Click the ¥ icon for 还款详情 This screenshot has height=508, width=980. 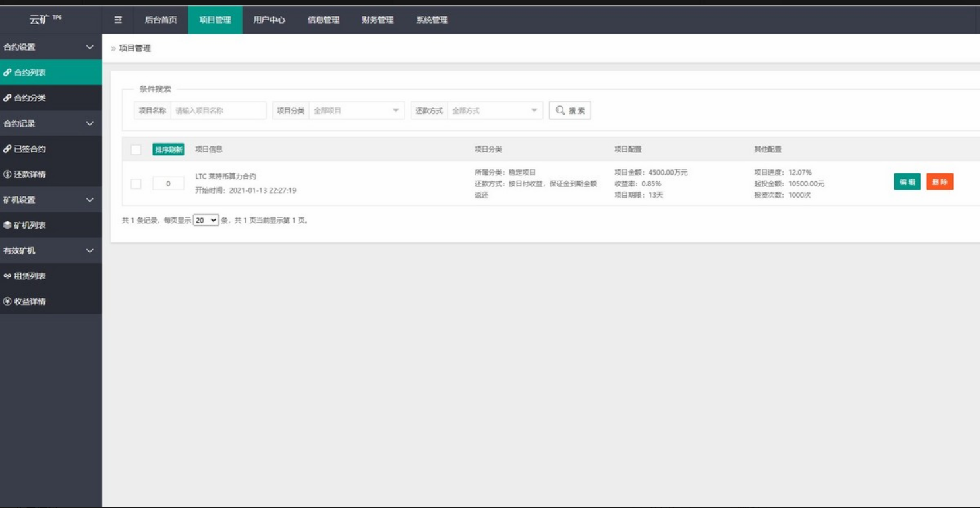point(8,174)
